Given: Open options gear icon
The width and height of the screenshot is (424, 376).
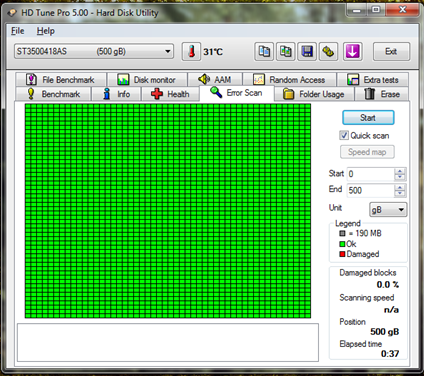Looking at the screenshot, I should (x=328, y=52).
